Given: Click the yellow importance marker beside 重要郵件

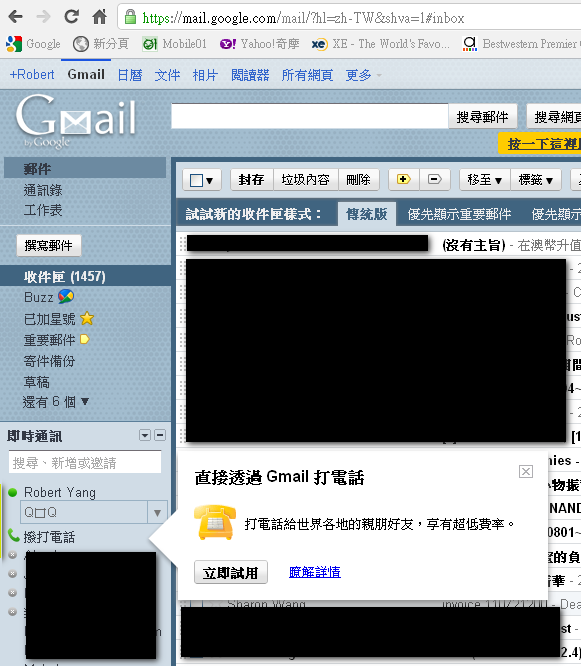Looking at the screenshot, I should [85, 339].
